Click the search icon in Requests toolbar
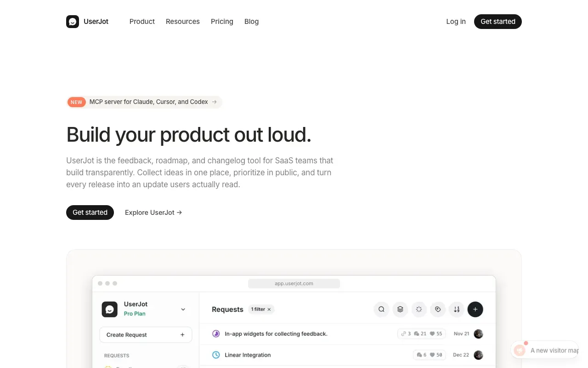588x368 pixels. click(x=381, y=310)
